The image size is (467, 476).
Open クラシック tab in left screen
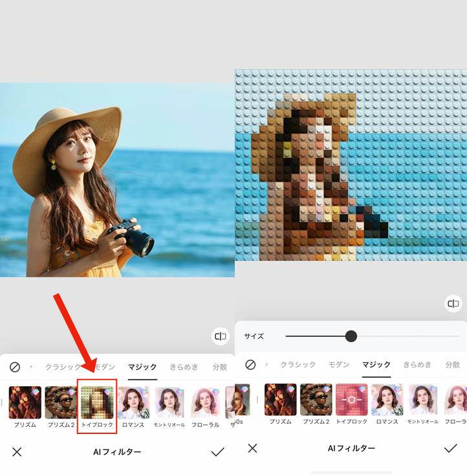point(63,367)
